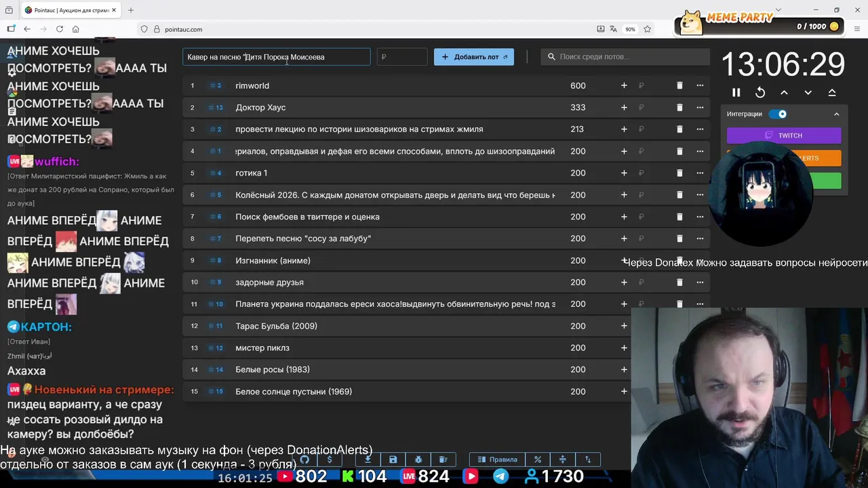The height and width of the screenshot is (488, 868).
Task: Click the 333 amount of Доктор Хаус
Action: 578,107
